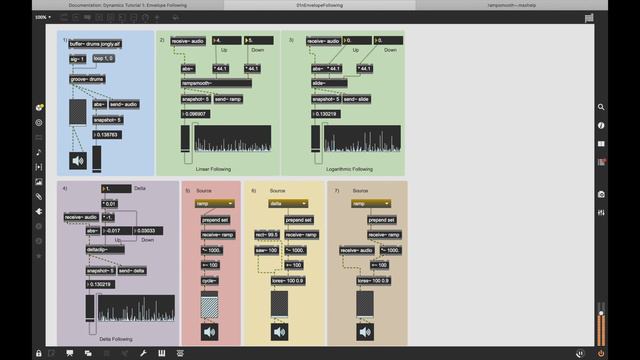Click the striped gain slider in panel 5
Image resolution: width=640 pixels, height=360 pixels.
pos(209,305)
